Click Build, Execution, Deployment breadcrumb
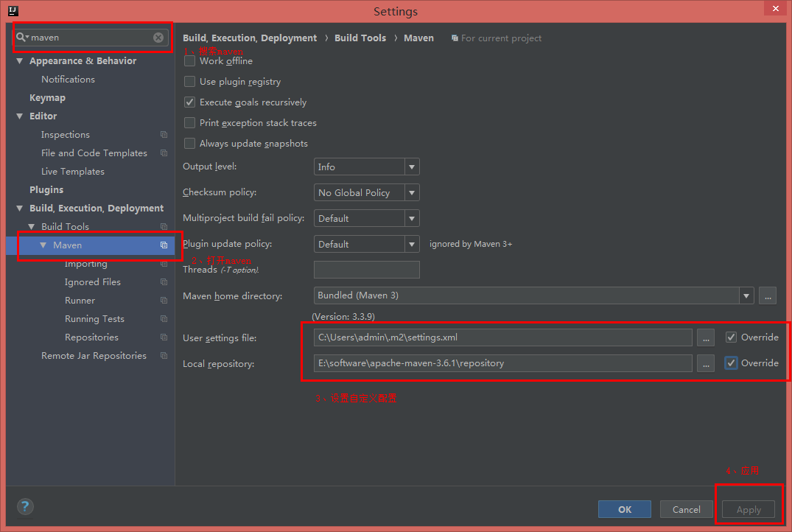 [x=250, y=38]
